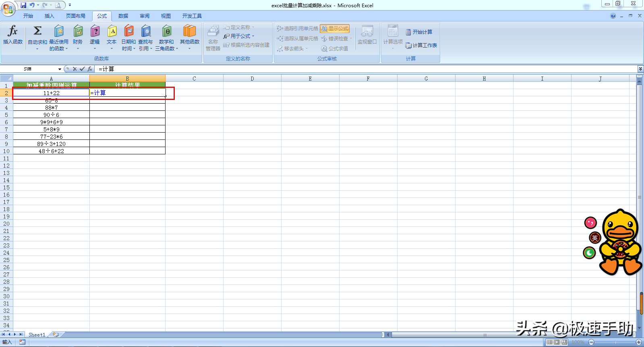Screen dimensions: 644x347
Task: Toggle 显示公式 mode
Action: (335, 29)
